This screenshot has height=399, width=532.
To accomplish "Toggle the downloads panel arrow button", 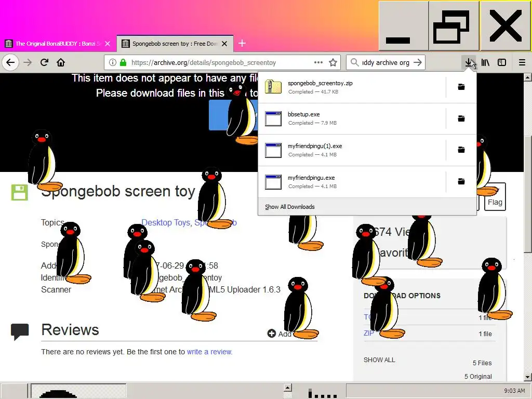I will point(469,62).
